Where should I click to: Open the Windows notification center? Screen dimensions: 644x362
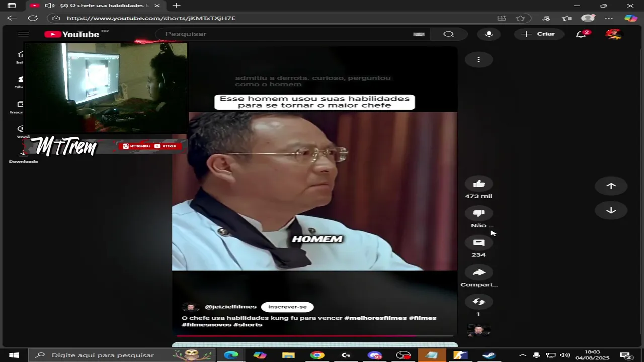click(x=625, y=355)
